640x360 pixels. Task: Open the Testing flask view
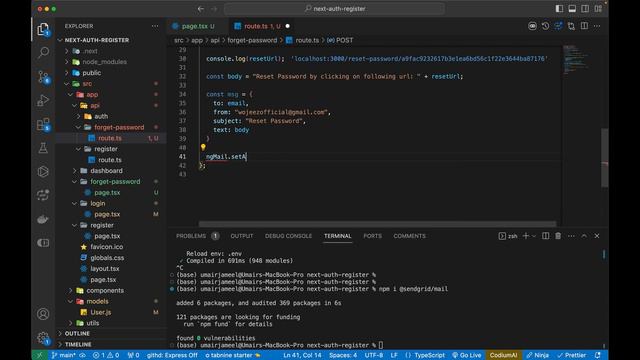coord(43,148)
